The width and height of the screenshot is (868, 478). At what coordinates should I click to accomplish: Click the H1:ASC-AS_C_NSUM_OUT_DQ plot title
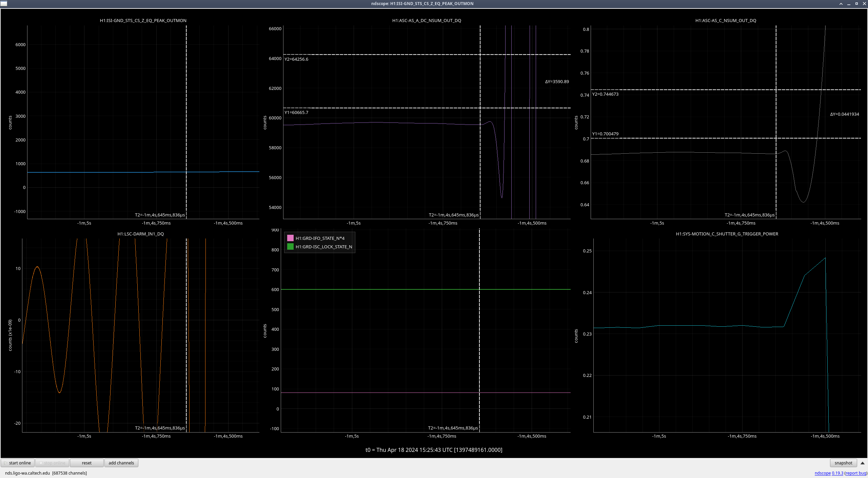click(726, 20)
